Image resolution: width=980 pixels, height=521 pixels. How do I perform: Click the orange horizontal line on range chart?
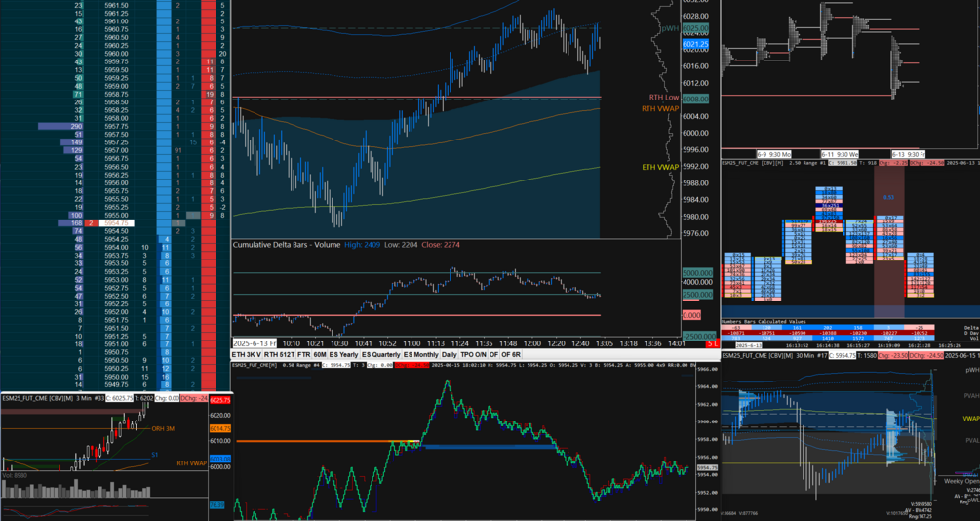click(327, 442)
